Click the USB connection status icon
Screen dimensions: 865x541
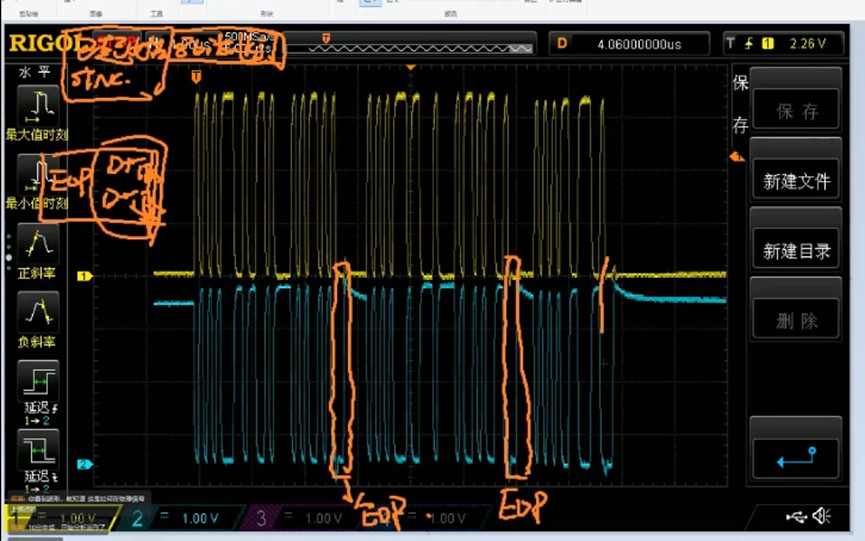(x=797, y=516)
